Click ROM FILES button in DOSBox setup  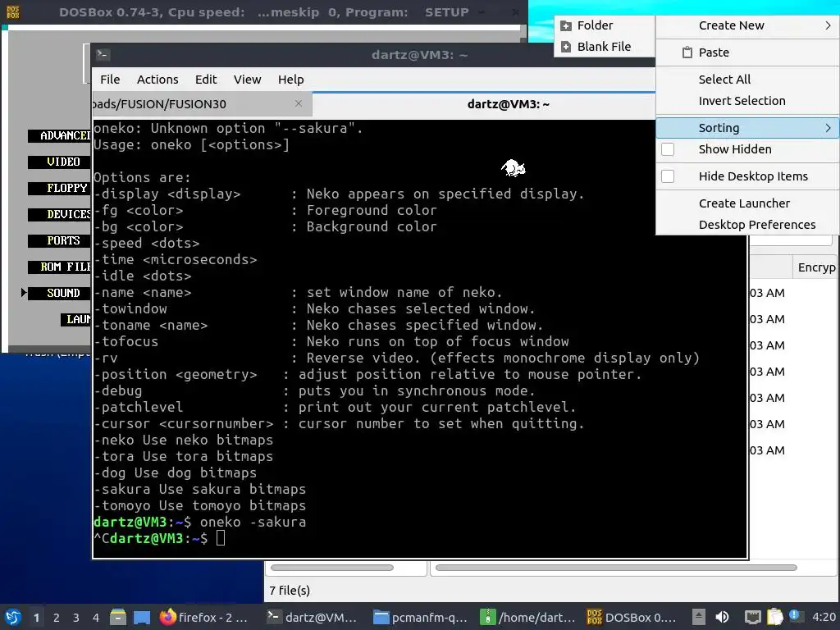coord(59,267)
